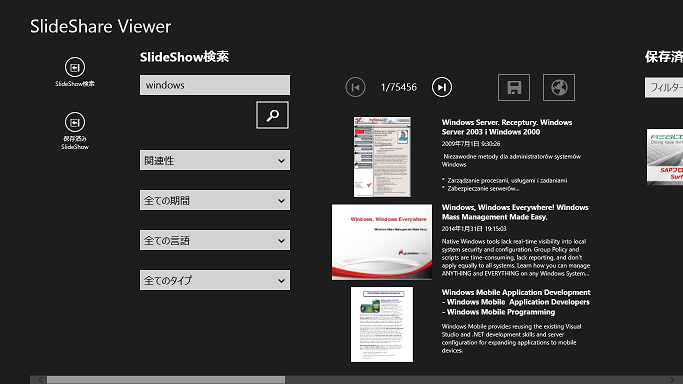The width and height of the screenshot is (683, 384).
Task: Open title Windows Mass Management Made Easy
Action: pos(515,212)
